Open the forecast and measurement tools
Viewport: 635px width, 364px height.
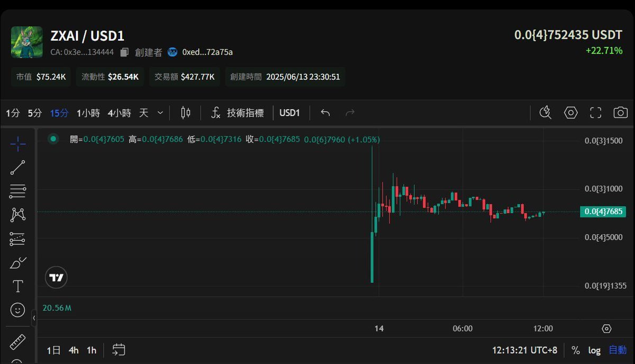[x=18, y=239]
